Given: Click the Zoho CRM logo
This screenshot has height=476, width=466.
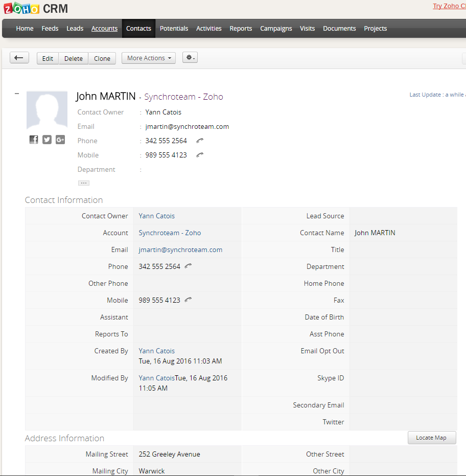Looking at the screenshot, I should [x=36, y=9].
